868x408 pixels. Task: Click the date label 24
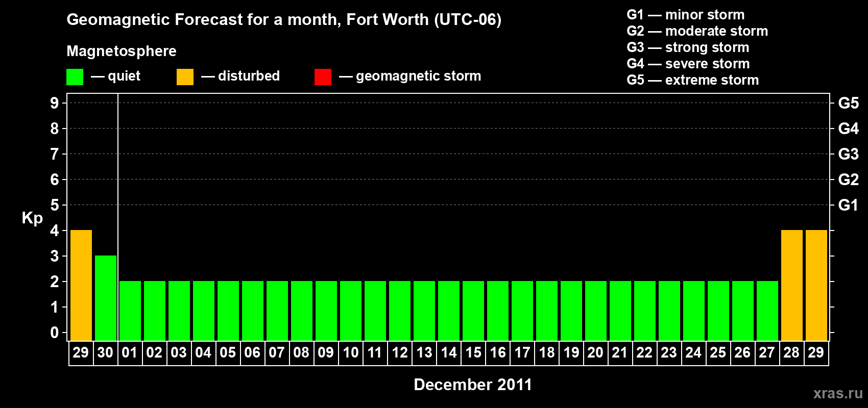tap(693, 352)
